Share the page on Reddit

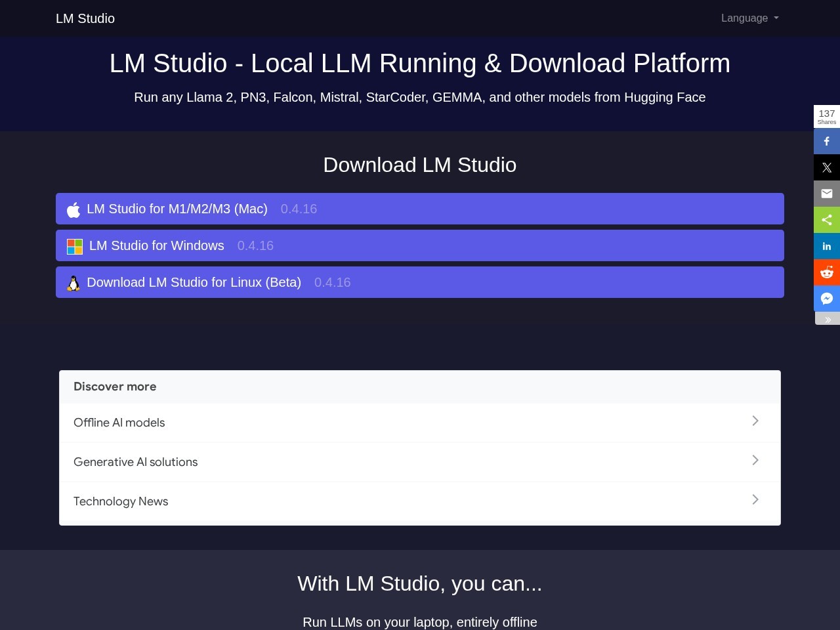click(827, 272)
